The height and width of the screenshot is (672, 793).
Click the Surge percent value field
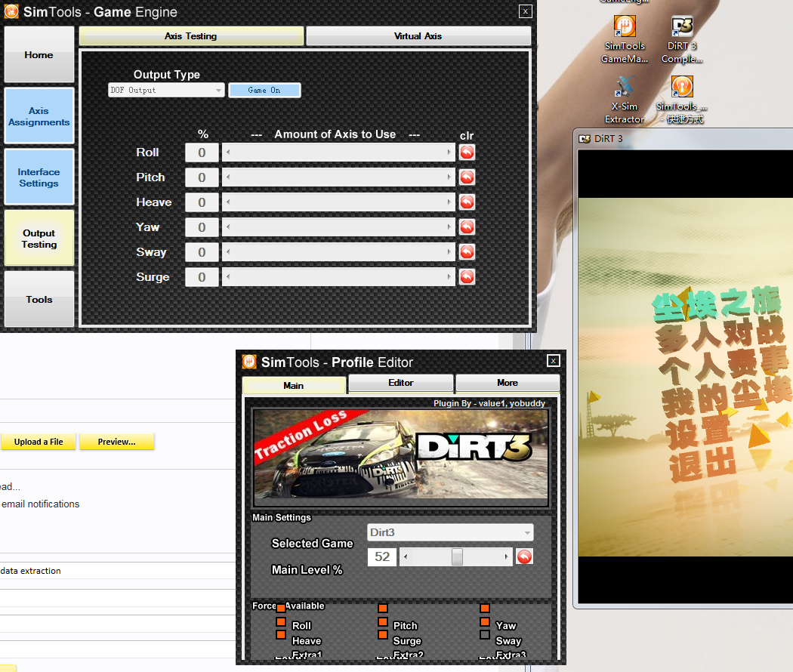point(202,276)
